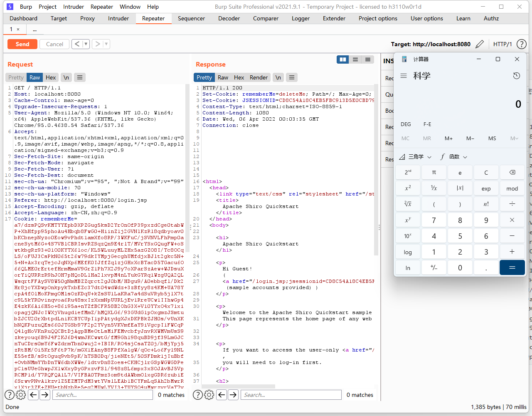
Task: Switch to top-bottom request/response layout
Action: (355, 59)
